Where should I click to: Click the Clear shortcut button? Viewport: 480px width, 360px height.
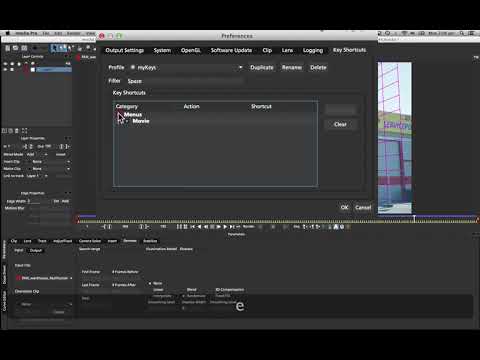point(340,124)
